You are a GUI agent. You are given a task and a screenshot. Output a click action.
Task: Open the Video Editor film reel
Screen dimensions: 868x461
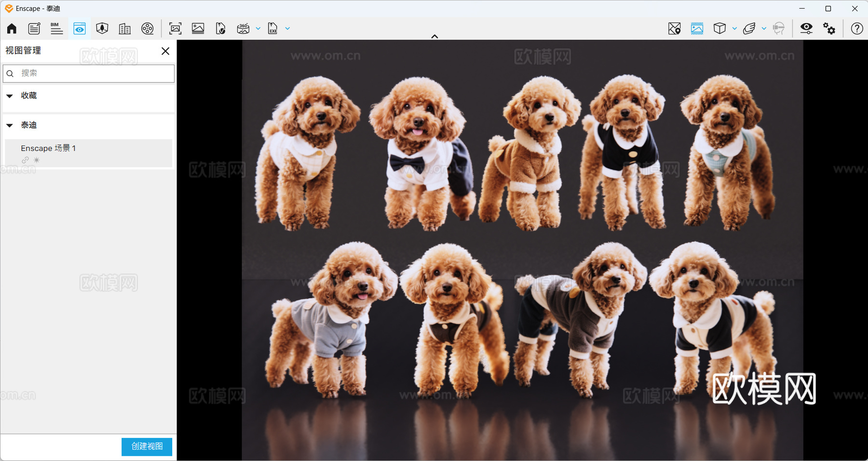147,28
